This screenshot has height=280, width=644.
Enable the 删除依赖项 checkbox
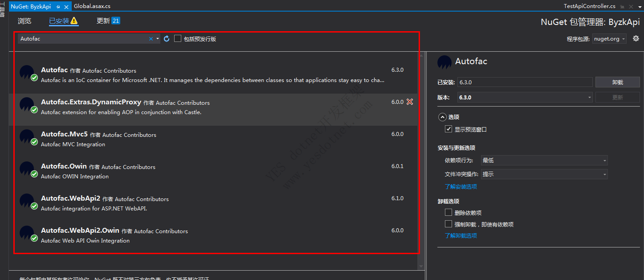tap(448, 213)
